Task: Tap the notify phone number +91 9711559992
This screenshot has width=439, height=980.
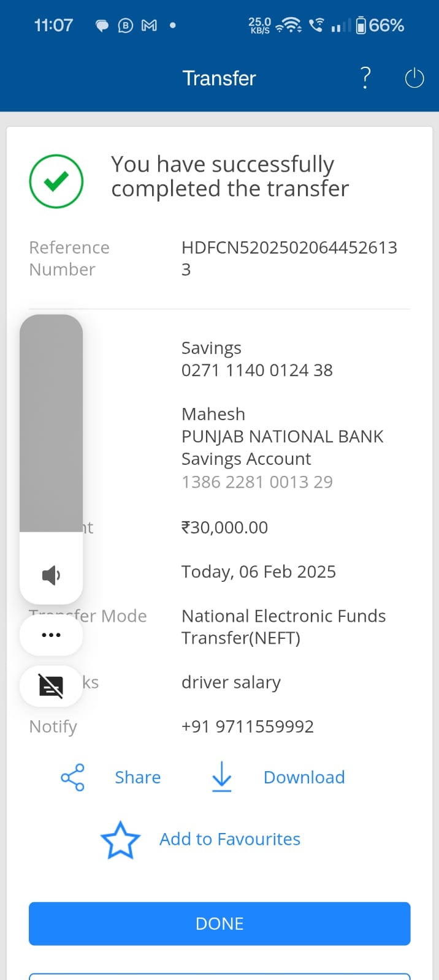Action: pos(247,726)
